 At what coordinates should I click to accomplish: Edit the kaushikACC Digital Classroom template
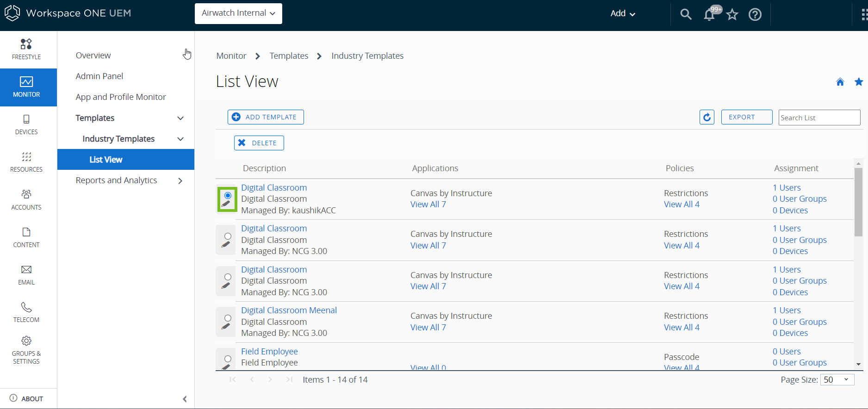(226, 204)
